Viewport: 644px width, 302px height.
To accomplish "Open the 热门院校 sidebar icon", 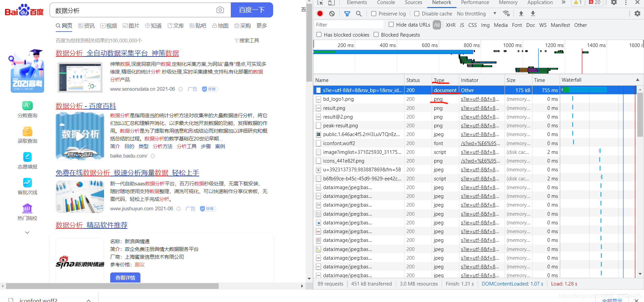I will click(27, 208).
